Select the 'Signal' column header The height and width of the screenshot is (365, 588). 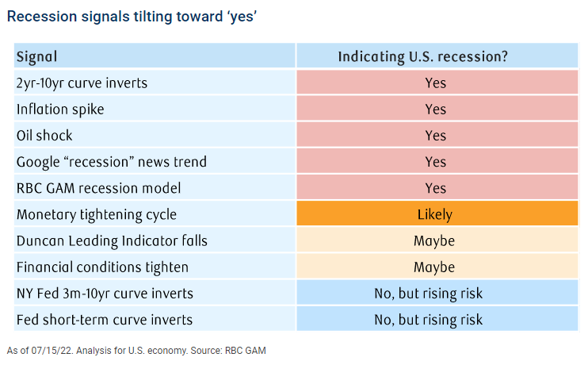pyautogui.click(x=36, y=56)
